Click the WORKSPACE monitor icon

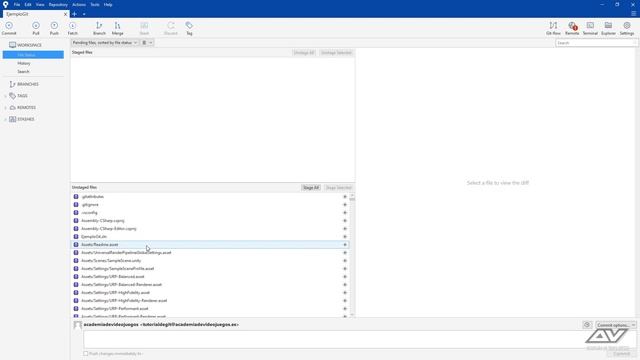point(12,45)
